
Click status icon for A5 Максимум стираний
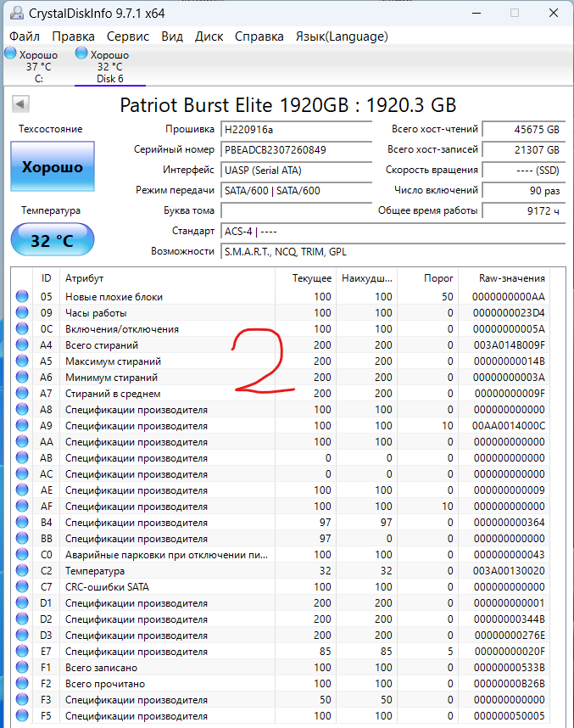pyautogui.click(x=22, y=361)
